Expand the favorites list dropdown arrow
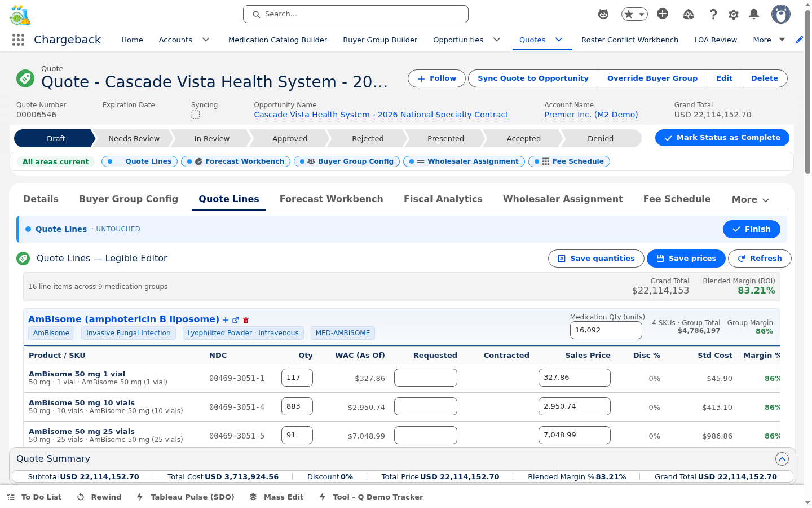 tap(642, 14)
